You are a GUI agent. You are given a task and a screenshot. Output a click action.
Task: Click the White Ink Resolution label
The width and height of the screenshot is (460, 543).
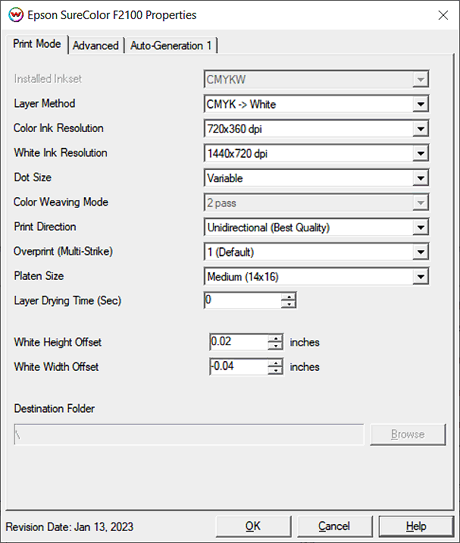(61, 153)
